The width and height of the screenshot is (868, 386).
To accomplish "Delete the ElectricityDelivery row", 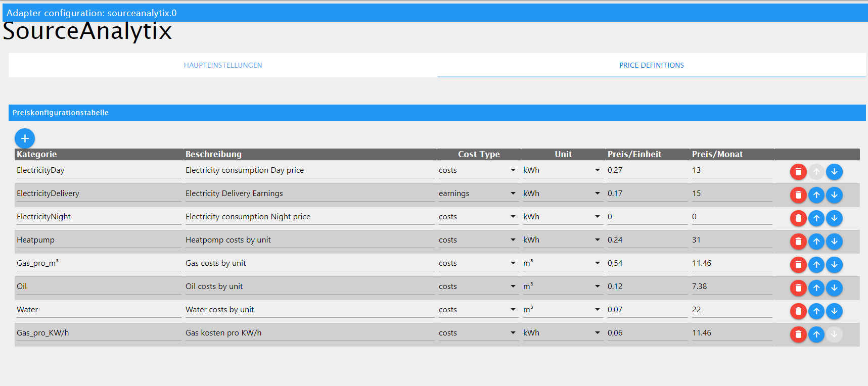I will [798, 195].
